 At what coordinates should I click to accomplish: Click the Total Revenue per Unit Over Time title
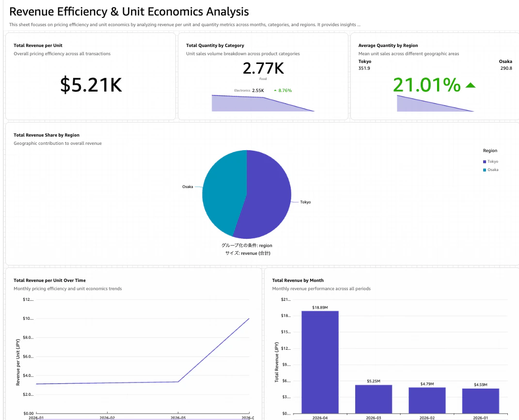coord(49,280)
